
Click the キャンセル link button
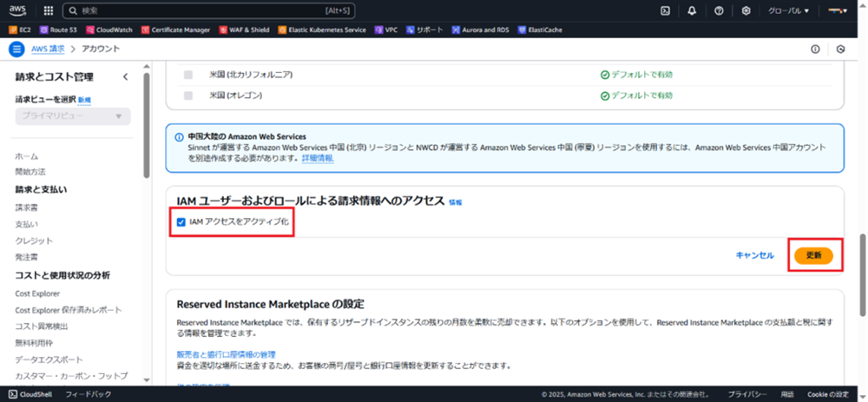[754, 255]
